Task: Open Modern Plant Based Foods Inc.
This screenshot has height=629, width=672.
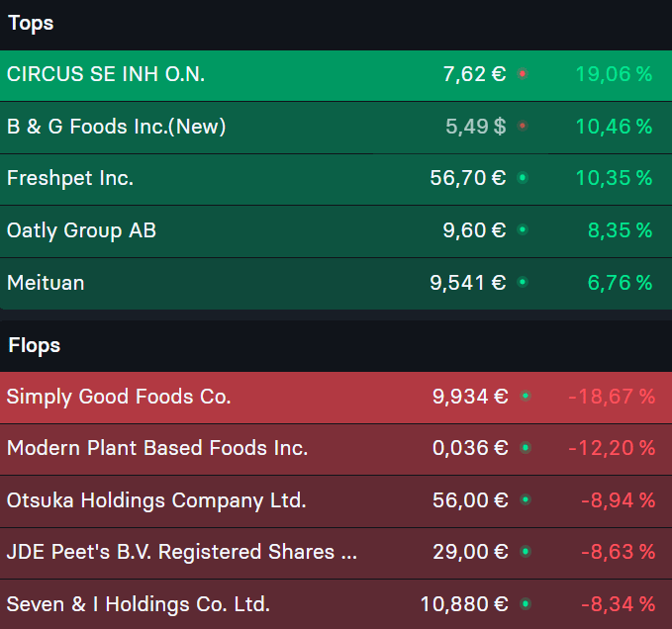Action: pos(336,449)
